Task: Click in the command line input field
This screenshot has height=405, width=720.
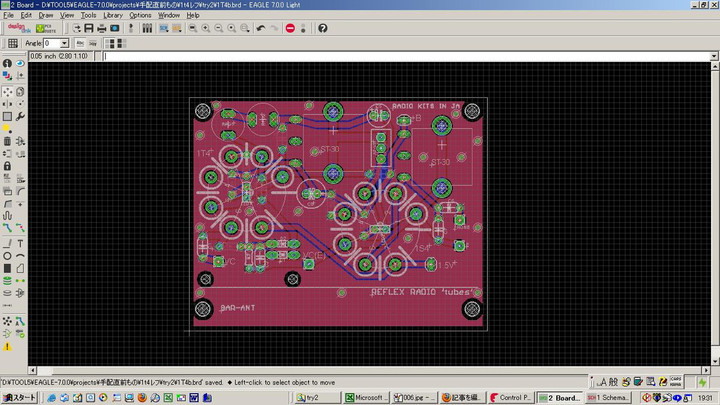Action: pyautogui.click(x=400, y=56)
